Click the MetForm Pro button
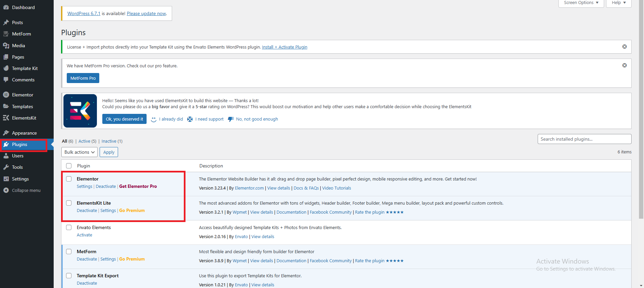This screenshot has width=644, height=288. [83, 78]
